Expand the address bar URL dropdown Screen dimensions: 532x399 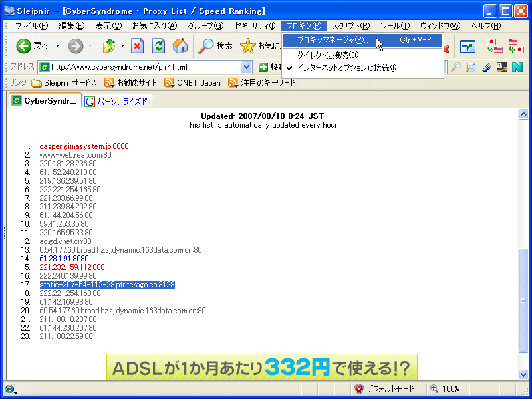pyautogui.click(x=246, y=67)
